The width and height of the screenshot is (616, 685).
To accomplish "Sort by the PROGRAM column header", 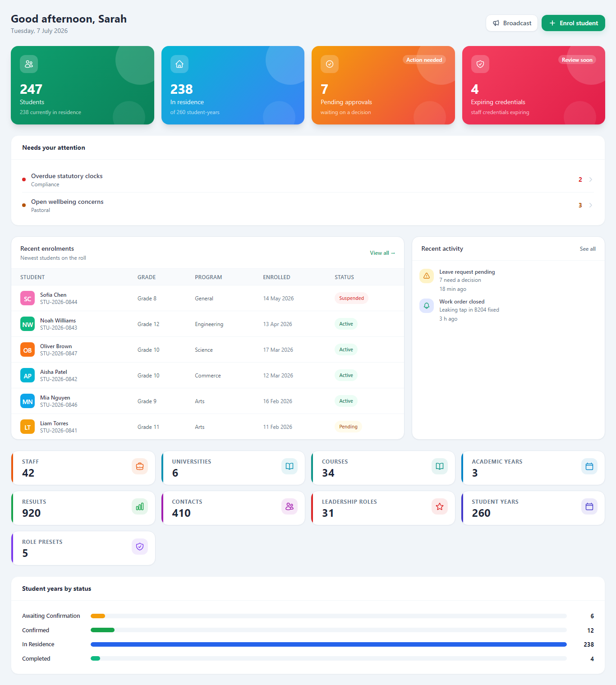I will pyautogui.click(x=208, y=277).
